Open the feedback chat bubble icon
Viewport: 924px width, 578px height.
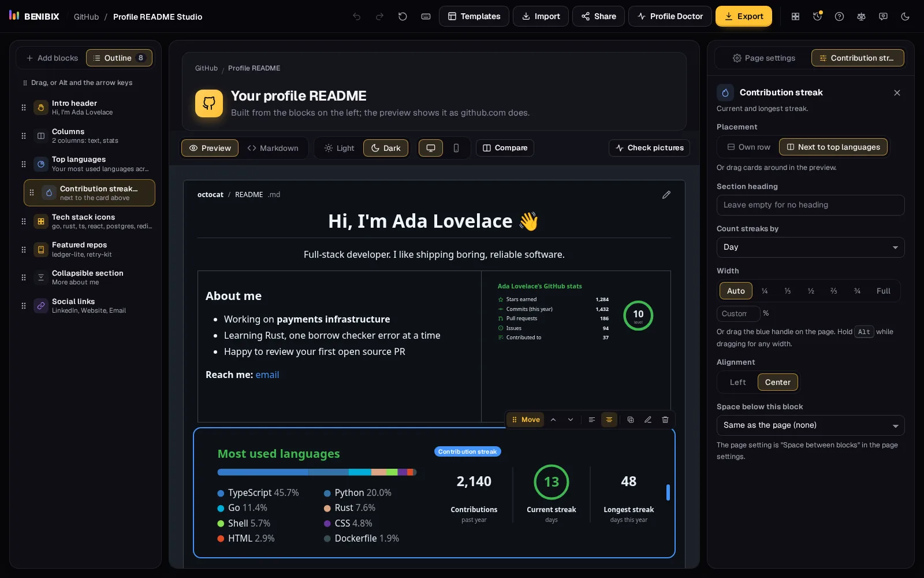pyautogui.click(x=883, y=16)
